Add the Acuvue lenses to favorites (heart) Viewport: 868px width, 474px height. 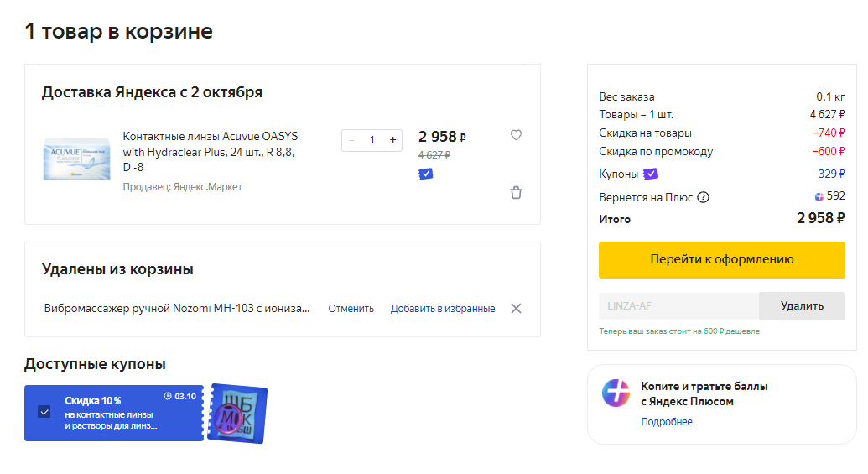point(516,135)
